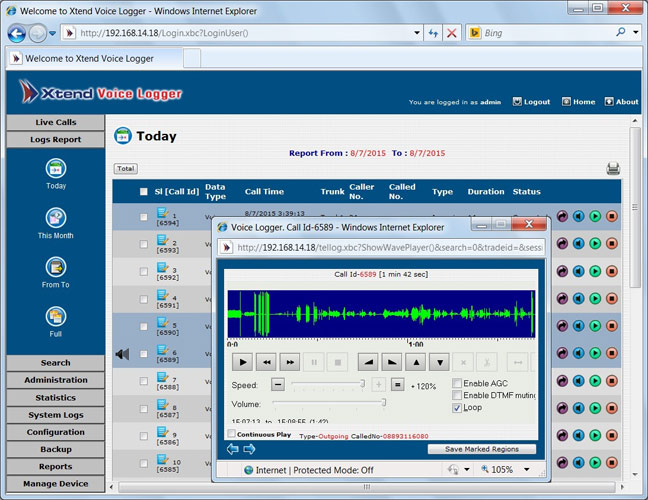Click the orange stop icon for row 1
This screenshot has height=500, width=648.
point(612,216)
